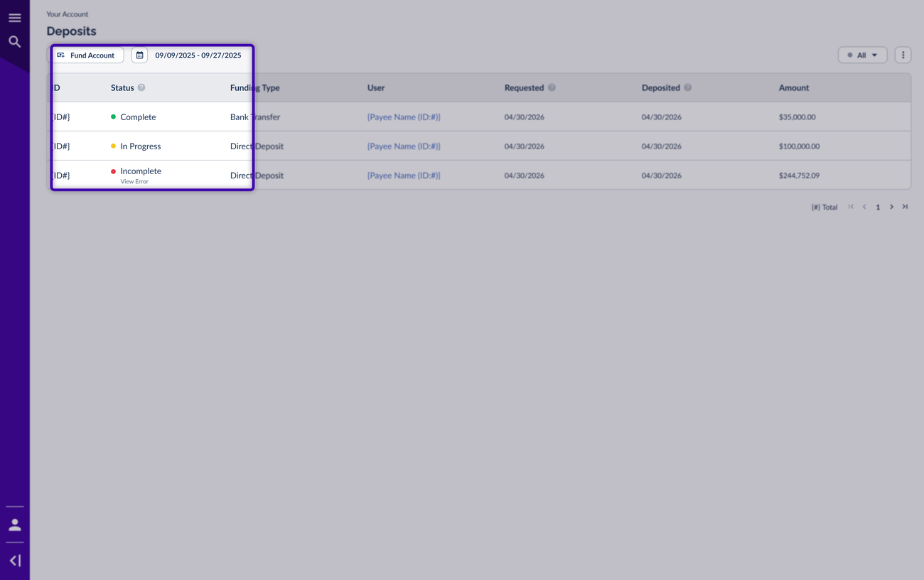Click the help icon next to Requested

pos(552,87)
